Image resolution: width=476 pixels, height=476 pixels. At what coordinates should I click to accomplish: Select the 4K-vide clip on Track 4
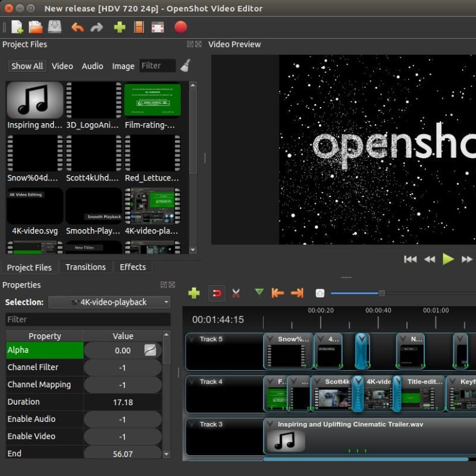(x=378, y=394)
